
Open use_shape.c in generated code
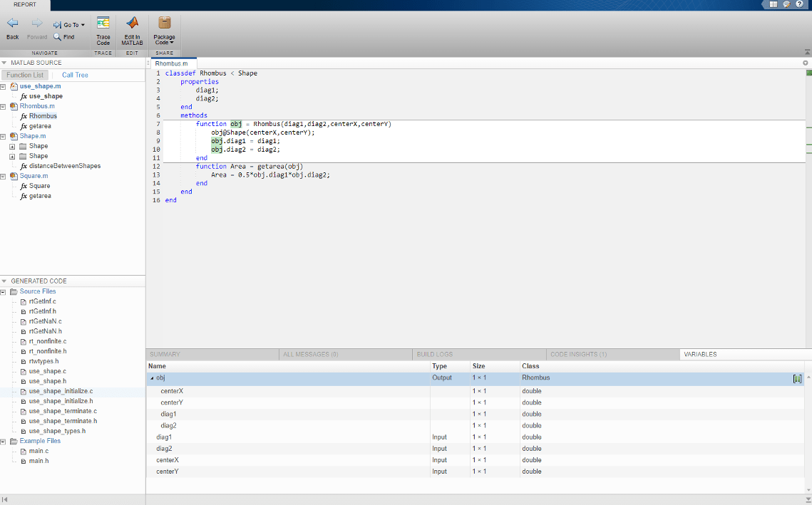click(47, 371)
